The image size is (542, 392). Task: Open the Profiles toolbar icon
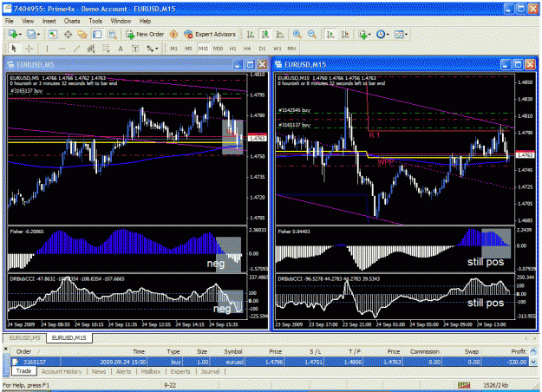tap(31, 34)
